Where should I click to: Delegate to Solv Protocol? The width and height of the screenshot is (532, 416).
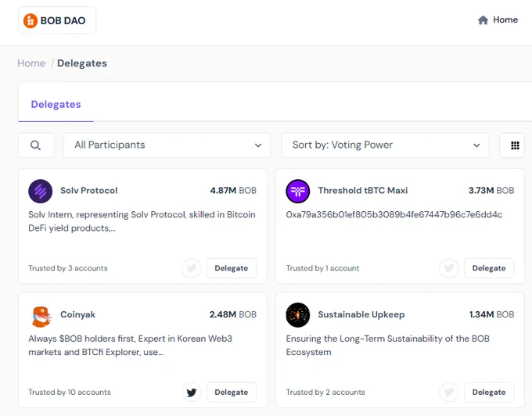[x=232, y=268]
